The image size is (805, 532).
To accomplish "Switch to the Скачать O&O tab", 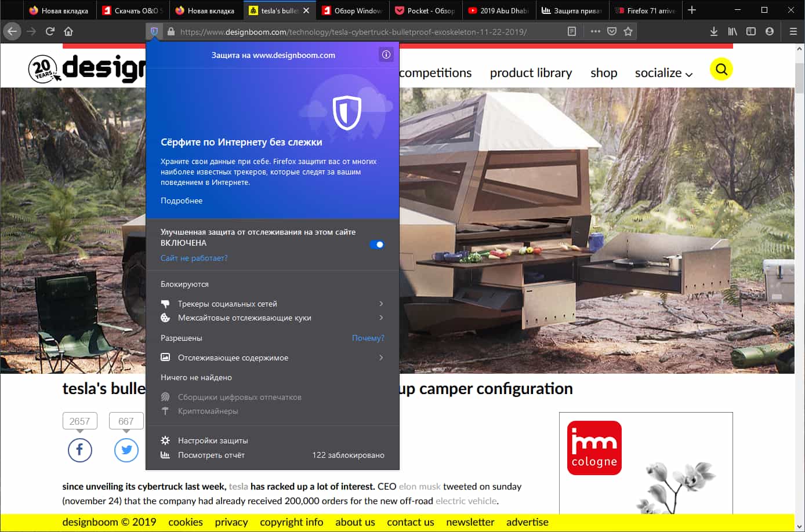I will [x=133, y=10].
